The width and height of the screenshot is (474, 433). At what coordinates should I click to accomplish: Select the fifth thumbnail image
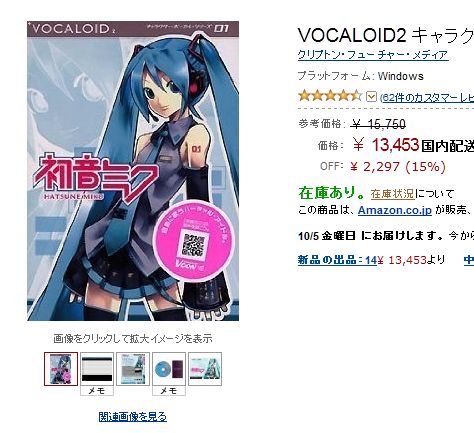(205, 369)
